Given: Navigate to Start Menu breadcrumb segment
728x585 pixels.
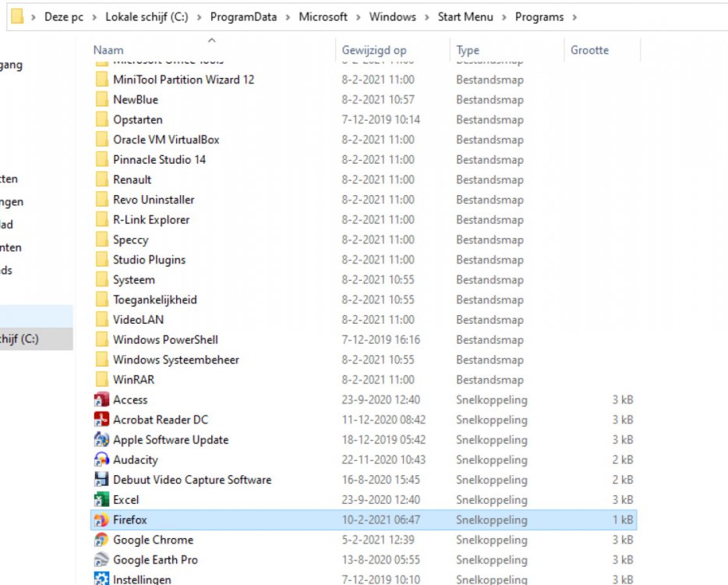Looking at the screenshot, I should click(465, 17).
